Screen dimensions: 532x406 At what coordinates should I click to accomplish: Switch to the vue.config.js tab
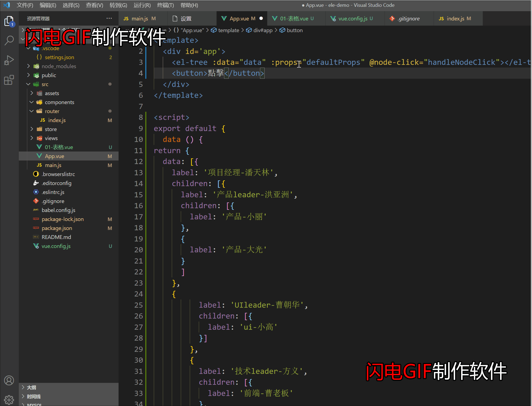(x=353, y=19)
